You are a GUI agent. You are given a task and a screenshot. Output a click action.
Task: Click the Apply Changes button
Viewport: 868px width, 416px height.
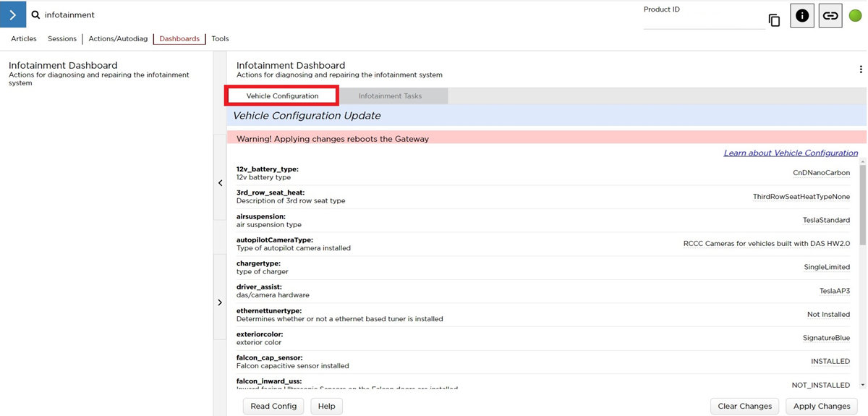tap(821, 406)
